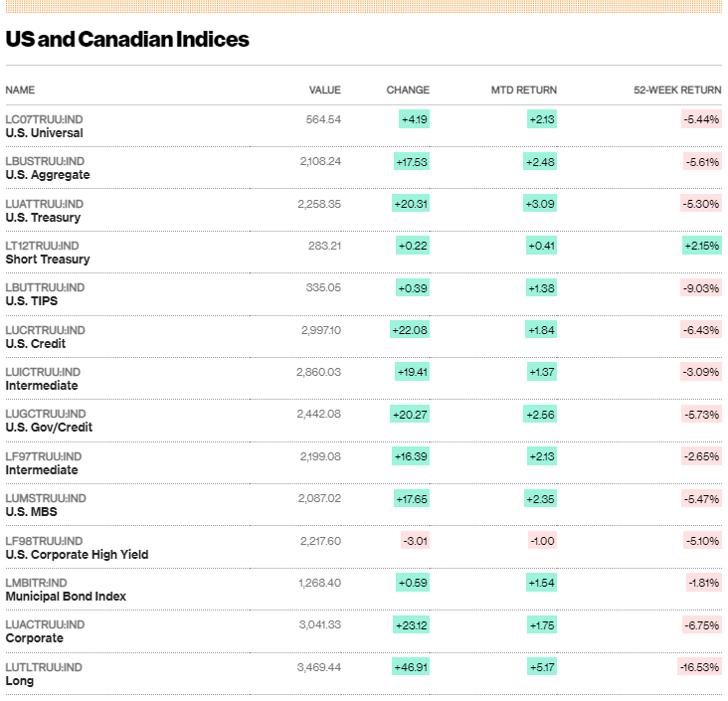
Task: Click the Municipal Bond Index name
Action: pyautogui.click(x=66, y=597)
